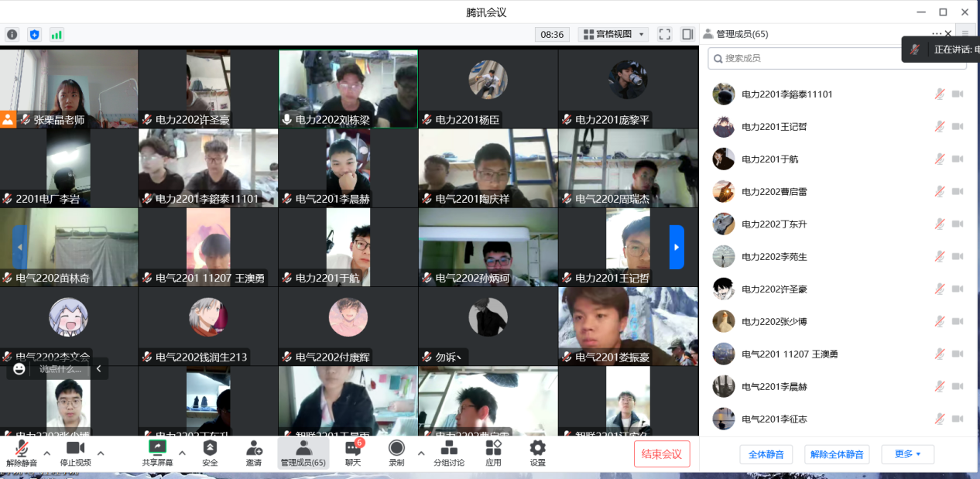Click 全体静音 to mute everyone

[x=766, y=454]
